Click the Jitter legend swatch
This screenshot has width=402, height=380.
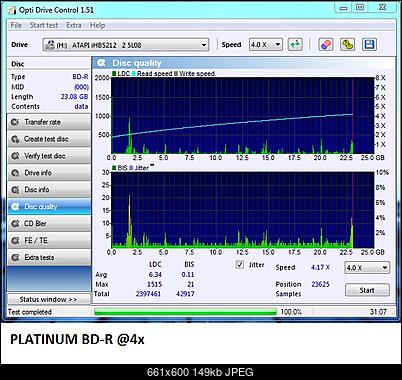pyautogui.click(x=131, y=168)
